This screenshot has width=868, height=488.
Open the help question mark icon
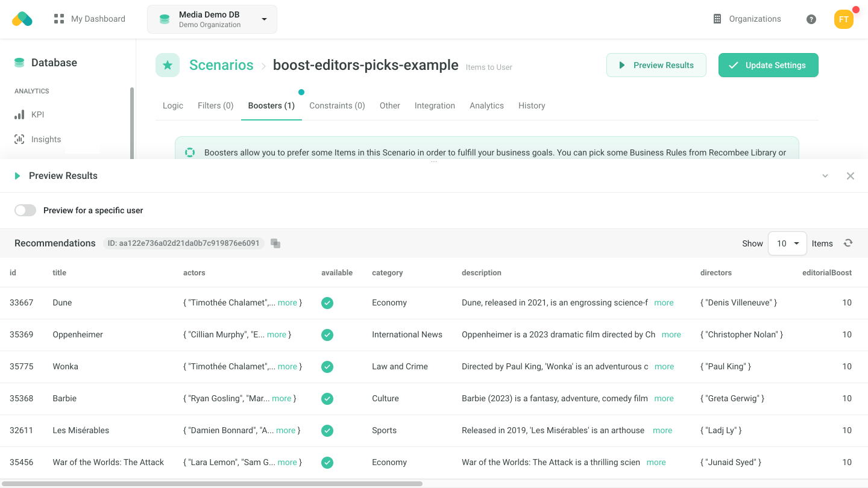[811, 19]
